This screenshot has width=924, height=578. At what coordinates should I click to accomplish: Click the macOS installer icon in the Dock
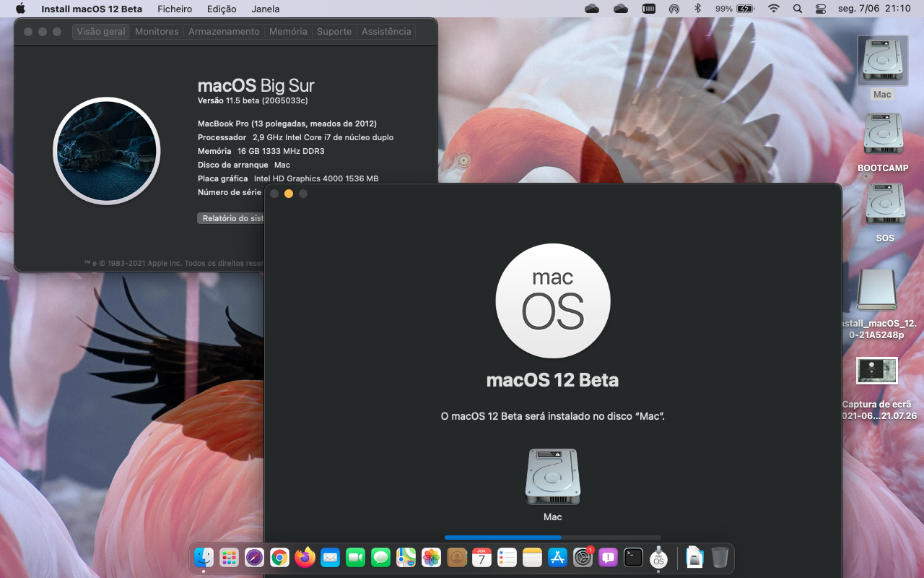point(658,557)
